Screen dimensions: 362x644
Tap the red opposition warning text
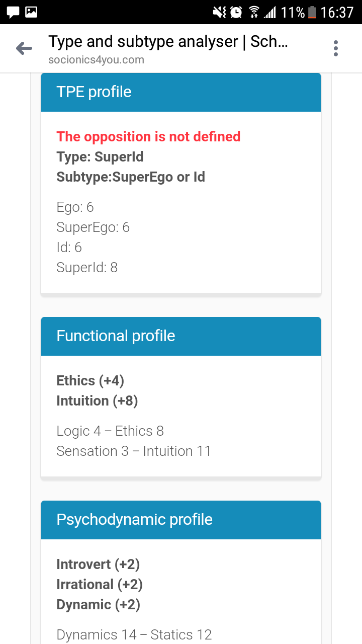pyautogui.click(x=148, y=136)
